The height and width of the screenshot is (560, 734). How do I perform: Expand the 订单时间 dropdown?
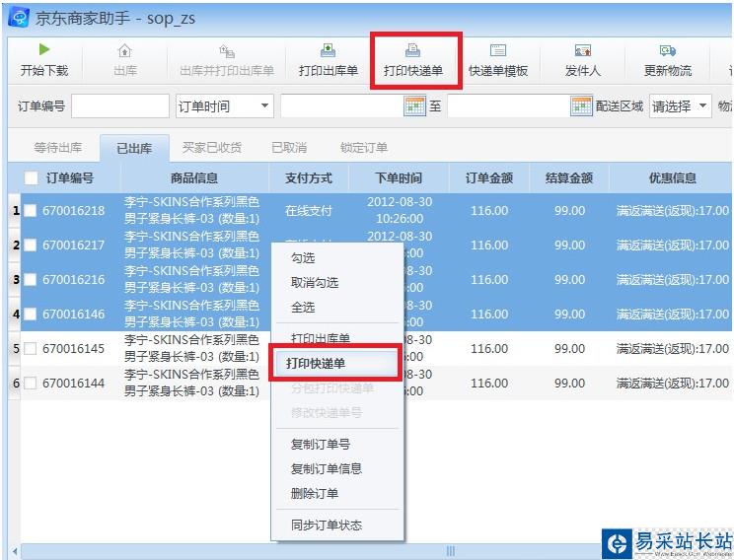[x=264, y=105]
